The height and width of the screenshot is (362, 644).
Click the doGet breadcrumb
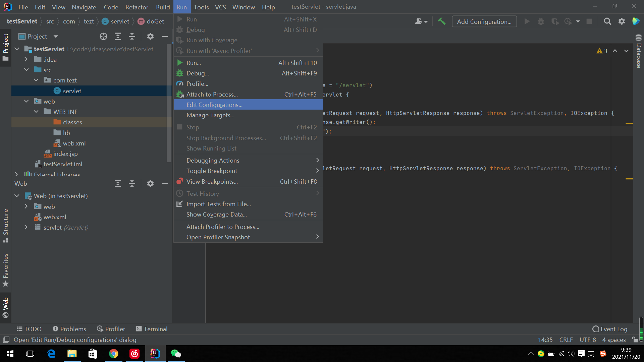tap(151, 21)
